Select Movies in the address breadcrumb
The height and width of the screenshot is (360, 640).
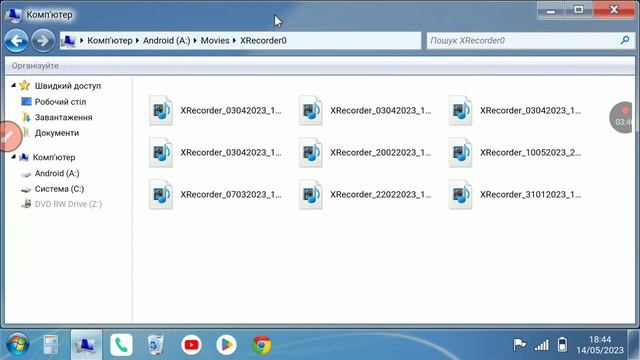[x=215, y=40]
